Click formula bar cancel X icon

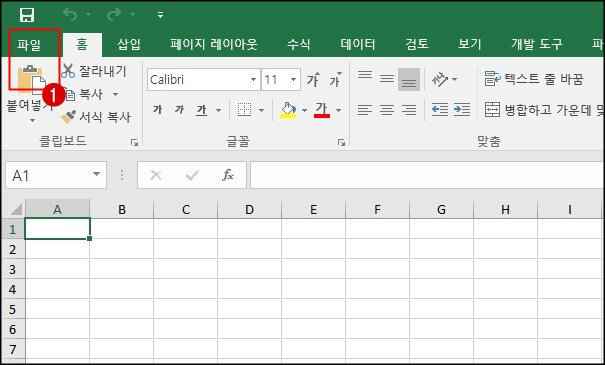(x=156, y=175)
